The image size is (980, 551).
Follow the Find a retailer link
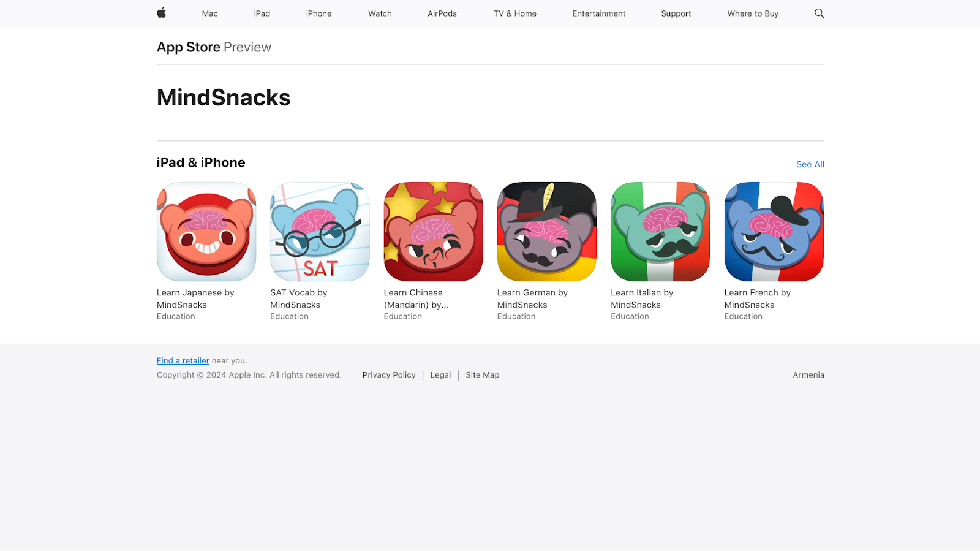[183, 360]
